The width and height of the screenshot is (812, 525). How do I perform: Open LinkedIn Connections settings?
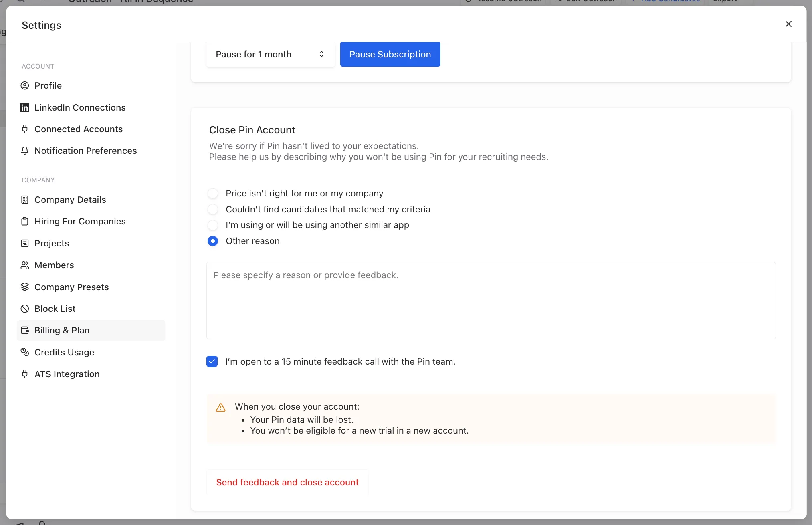tap(91, 107)
